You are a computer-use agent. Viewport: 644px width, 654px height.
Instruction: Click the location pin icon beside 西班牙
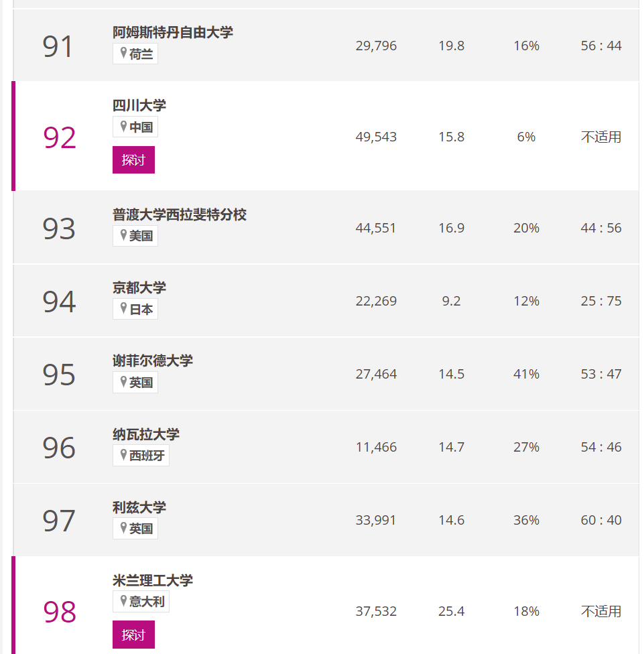[x=123, y=455]
